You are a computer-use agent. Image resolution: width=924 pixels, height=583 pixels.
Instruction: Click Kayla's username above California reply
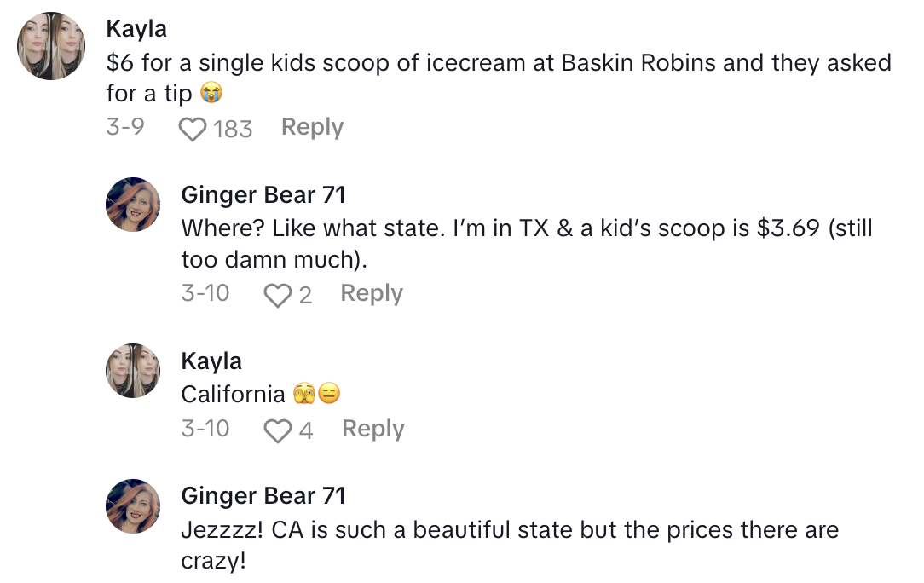[x=211, y=361]
